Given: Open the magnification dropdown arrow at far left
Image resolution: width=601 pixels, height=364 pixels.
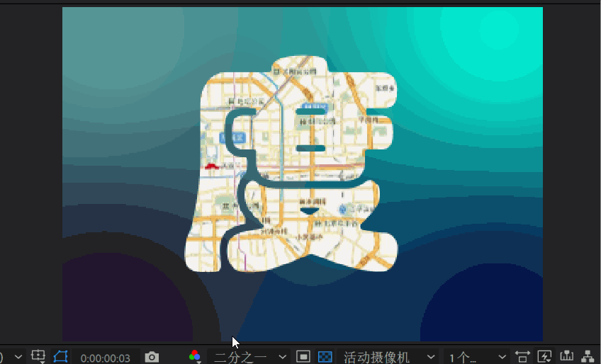Looking at the screenshot, I should coord(18,358).
